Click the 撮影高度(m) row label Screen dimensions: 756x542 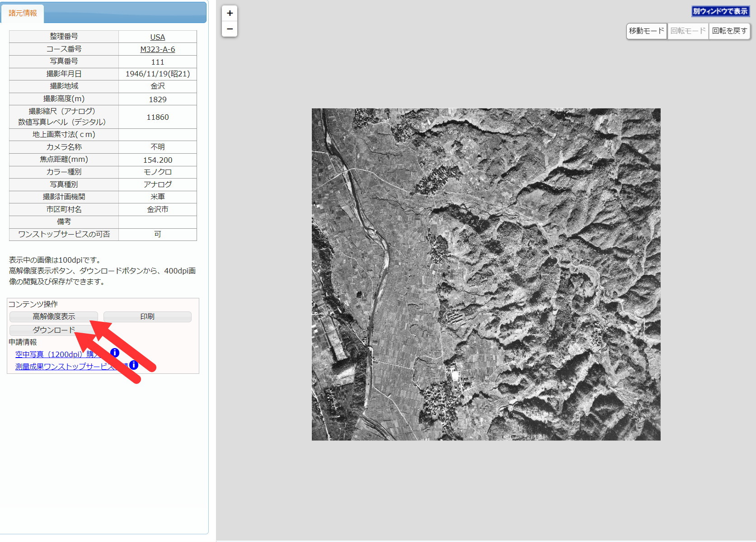pos(64,99)
